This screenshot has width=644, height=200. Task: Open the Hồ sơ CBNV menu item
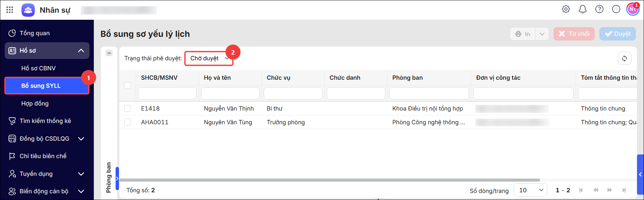pyautogui.click(x=39, y=68)
